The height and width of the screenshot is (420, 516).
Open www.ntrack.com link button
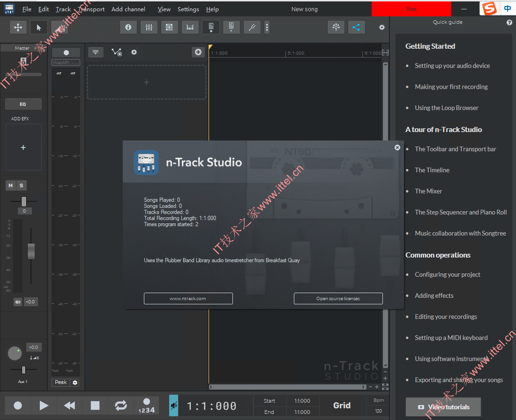(188, 298)
